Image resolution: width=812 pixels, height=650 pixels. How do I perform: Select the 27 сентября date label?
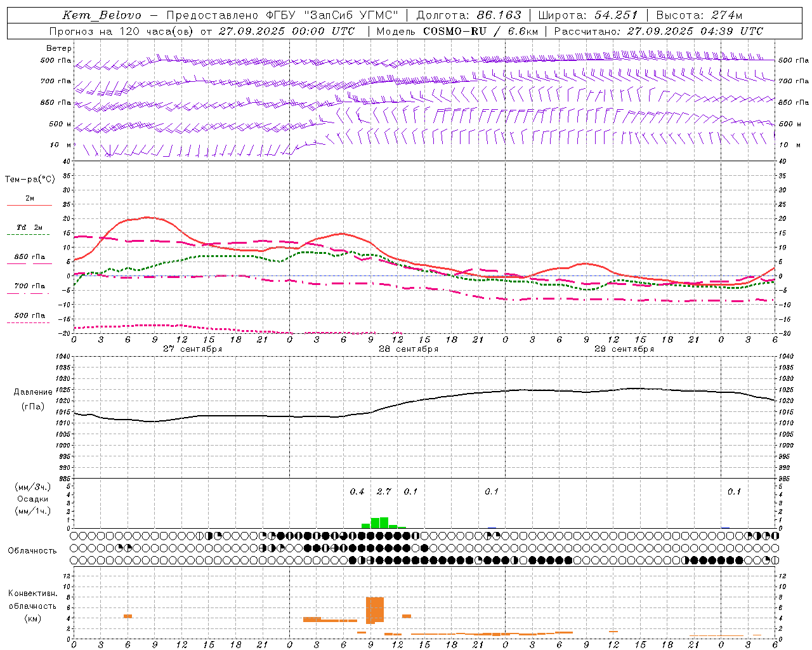192,349
